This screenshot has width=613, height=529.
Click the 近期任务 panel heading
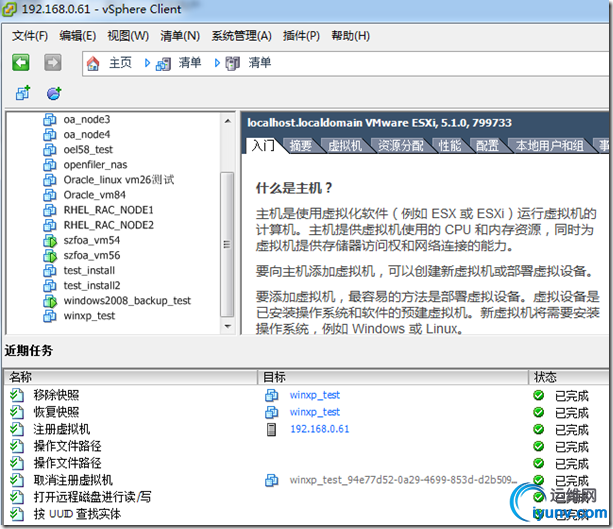29,350
